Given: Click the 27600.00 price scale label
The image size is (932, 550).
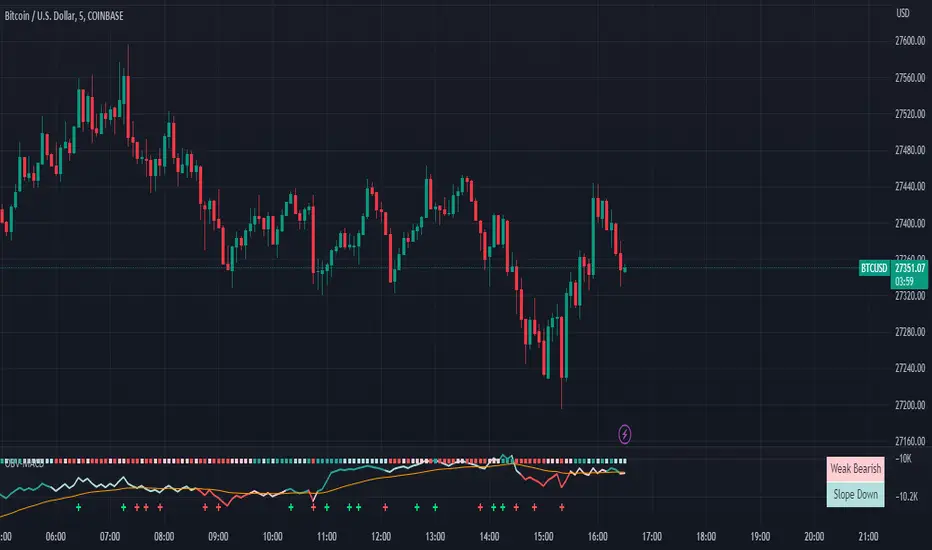Looking at the screenshot, I should click(910, 41).
